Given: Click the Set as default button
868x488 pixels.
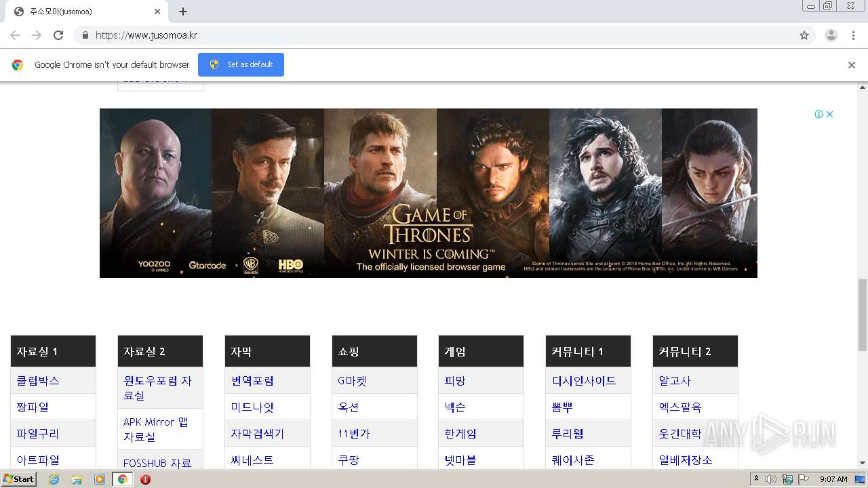Looking at the screenshot, I should click(x=241, y=64).
